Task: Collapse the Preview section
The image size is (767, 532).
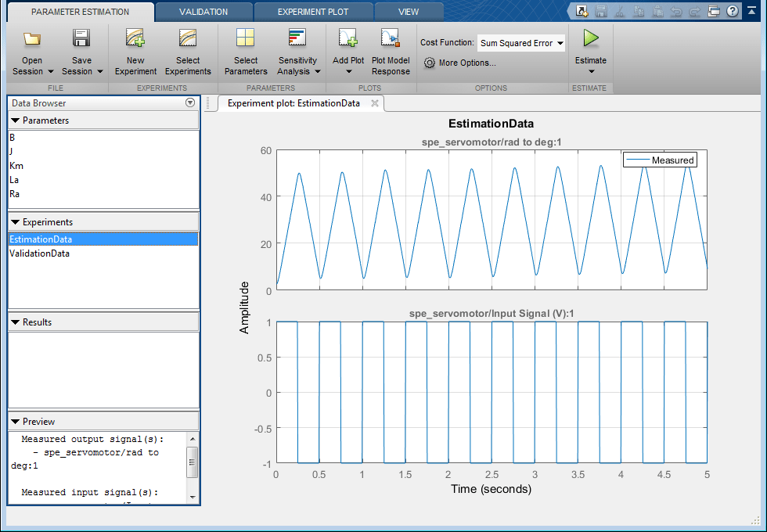Action: pos(16,422)
